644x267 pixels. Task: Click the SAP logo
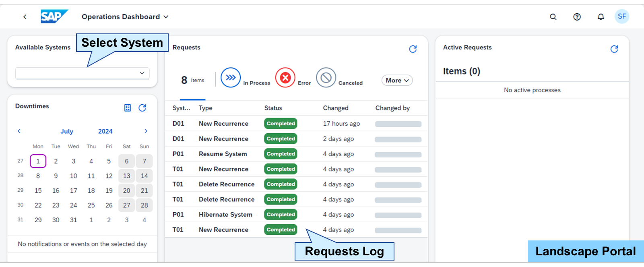tap(54, 17)
